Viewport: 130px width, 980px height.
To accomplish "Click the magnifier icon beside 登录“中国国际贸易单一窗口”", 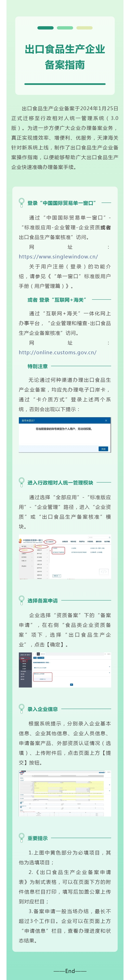I will click(x=22, y=202).
